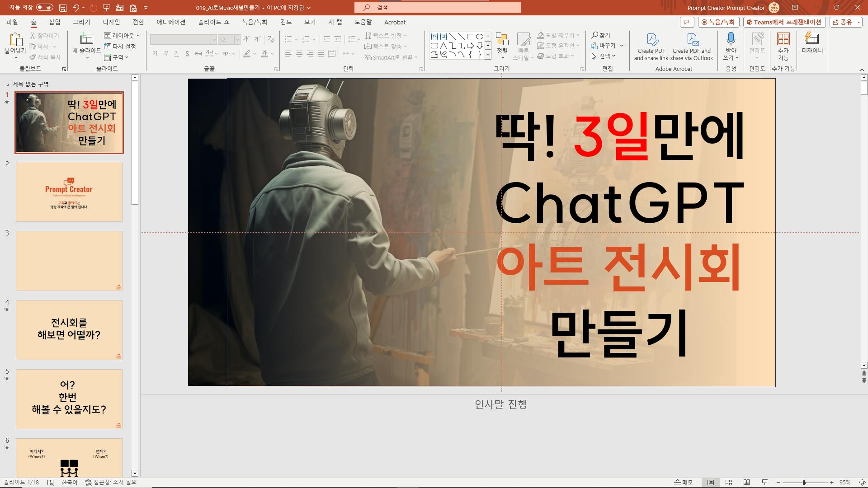Switch to the 슬라이드 쇼 tab
The height and width of the screenshot is (488, 868).
tap(213, 22)
